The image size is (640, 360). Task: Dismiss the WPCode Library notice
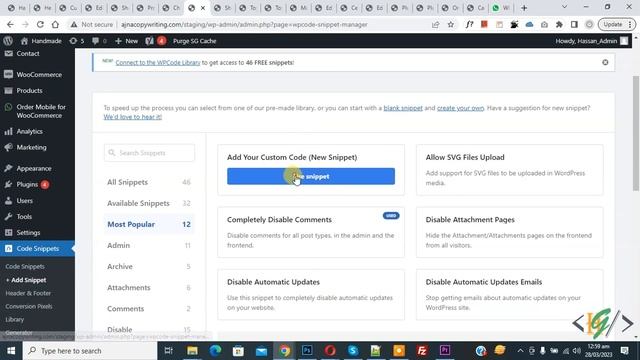click(x=605, y=62)
